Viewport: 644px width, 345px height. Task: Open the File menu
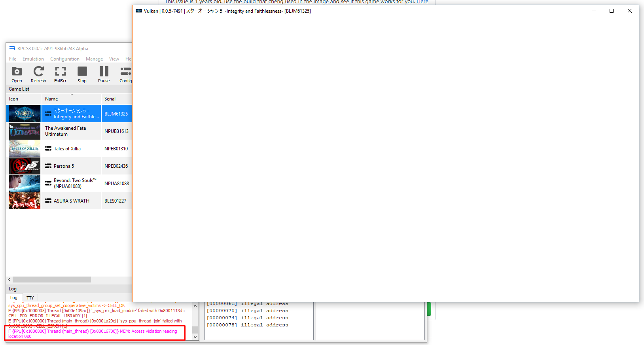click(13, 59)
